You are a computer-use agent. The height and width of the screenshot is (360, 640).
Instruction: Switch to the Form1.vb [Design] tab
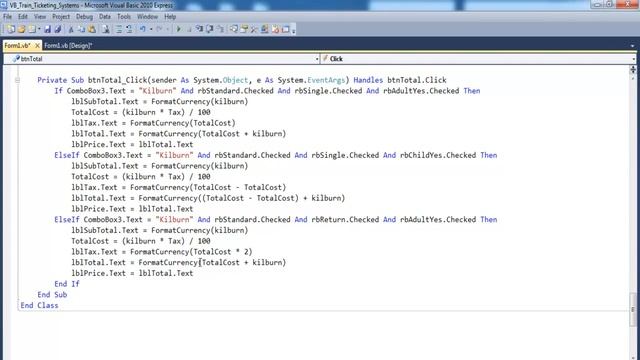tap(68, 45)
